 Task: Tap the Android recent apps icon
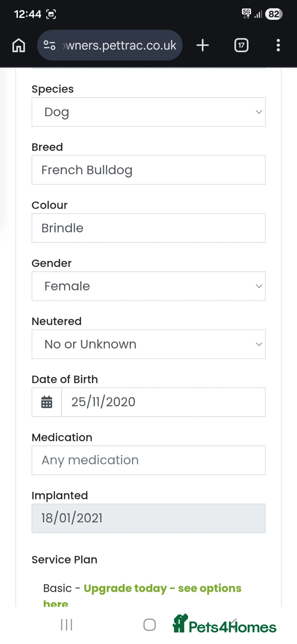(x=67, y=624)
